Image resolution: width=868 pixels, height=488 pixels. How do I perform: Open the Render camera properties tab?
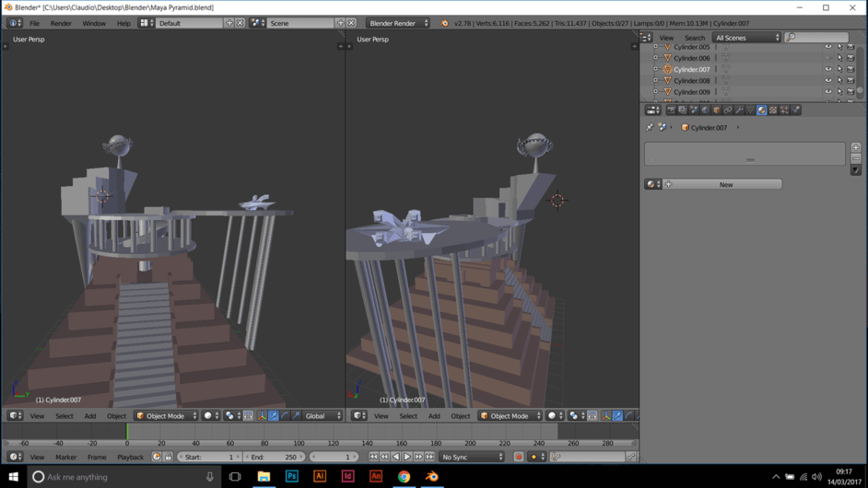(x=672, y=110)
